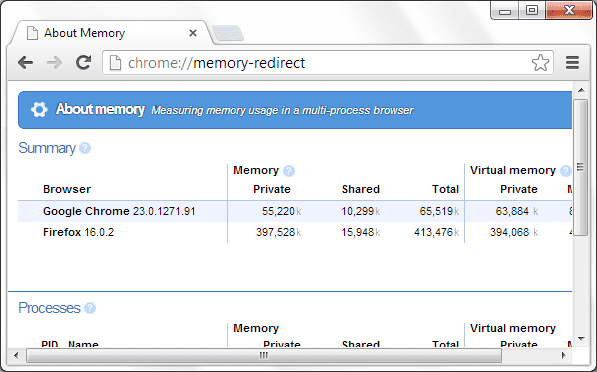Maximize the Chrome window
This screenshot has height=372, width=597.
point(532,11)
